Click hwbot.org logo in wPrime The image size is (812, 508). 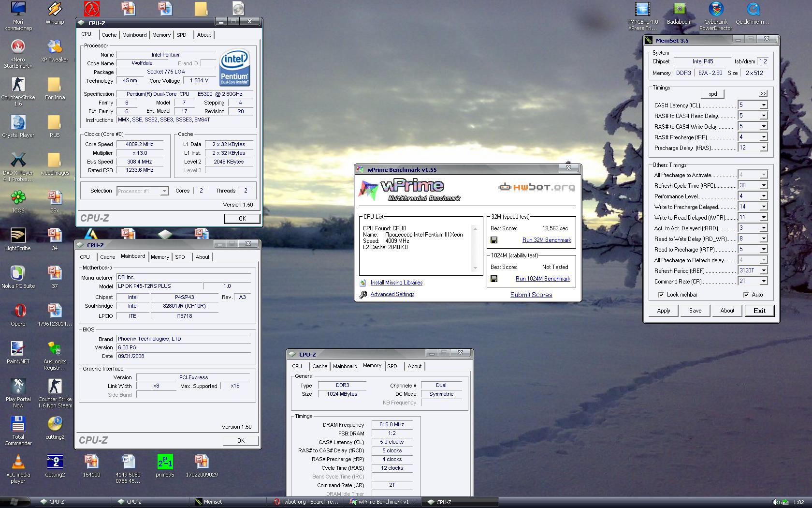[537, 187]
